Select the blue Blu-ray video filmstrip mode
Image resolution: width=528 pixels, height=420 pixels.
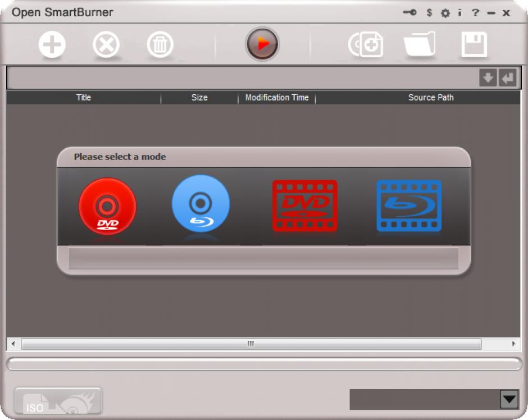409,206
